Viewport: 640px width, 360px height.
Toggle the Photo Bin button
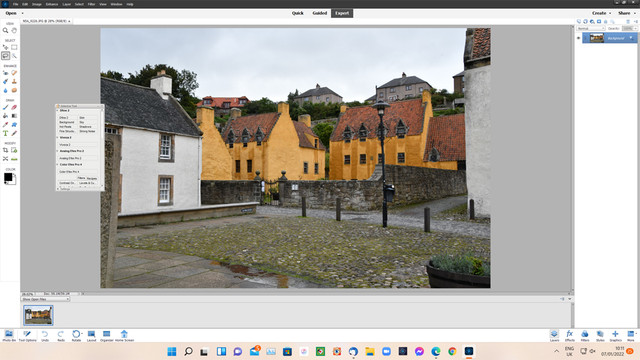[9, 336]
